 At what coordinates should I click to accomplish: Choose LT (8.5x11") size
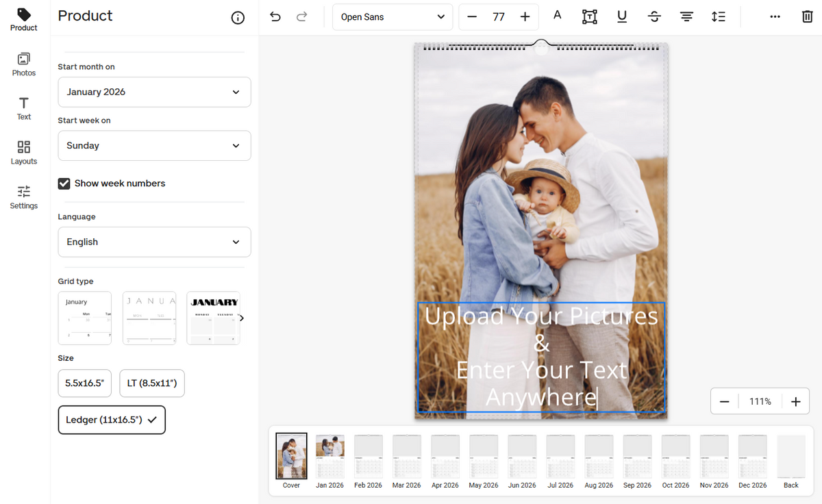[152, 383]
